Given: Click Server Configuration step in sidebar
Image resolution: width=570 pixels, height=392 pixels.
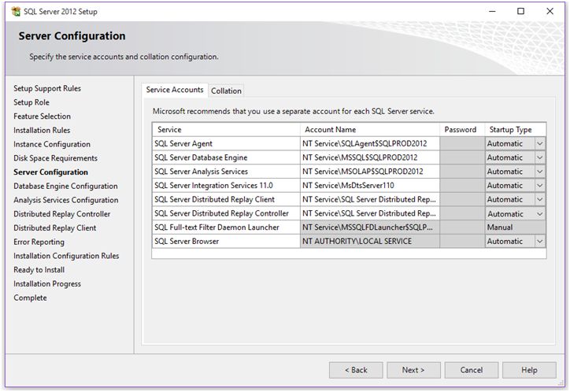Looking at the screenshot, I should 51,172.
